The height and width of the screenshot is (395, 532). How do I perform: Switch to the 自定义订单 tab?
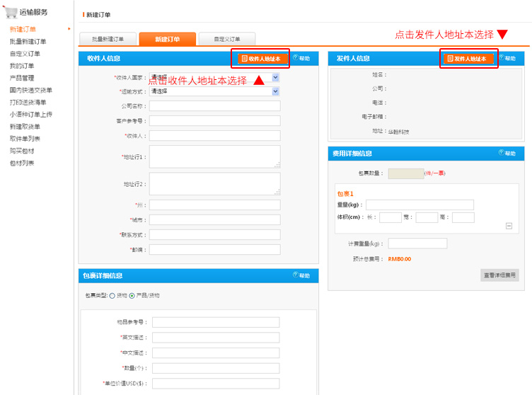[226, 40]
